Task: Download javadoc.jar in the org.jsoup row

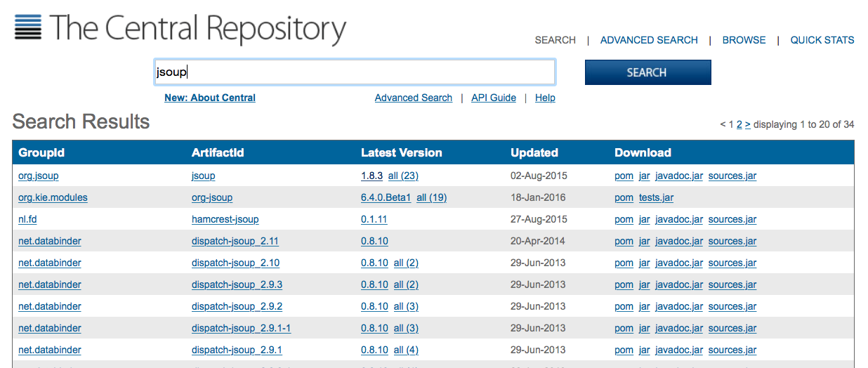Action: 679,176
